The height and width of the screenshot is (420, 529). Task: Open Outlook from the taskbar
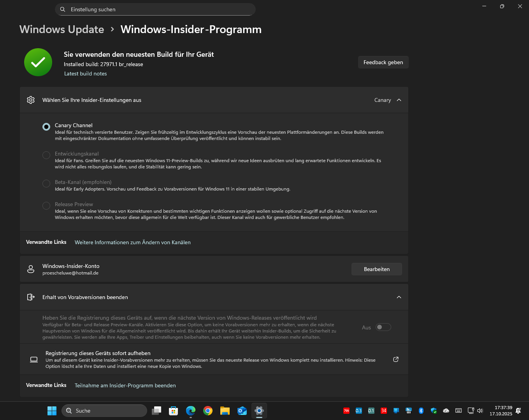242,411
